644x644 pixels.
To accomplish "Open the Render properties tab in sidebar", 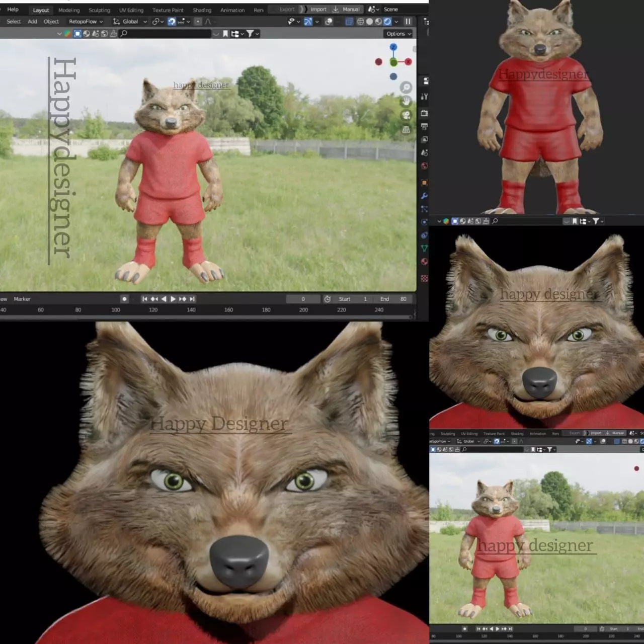I will 424,113.
